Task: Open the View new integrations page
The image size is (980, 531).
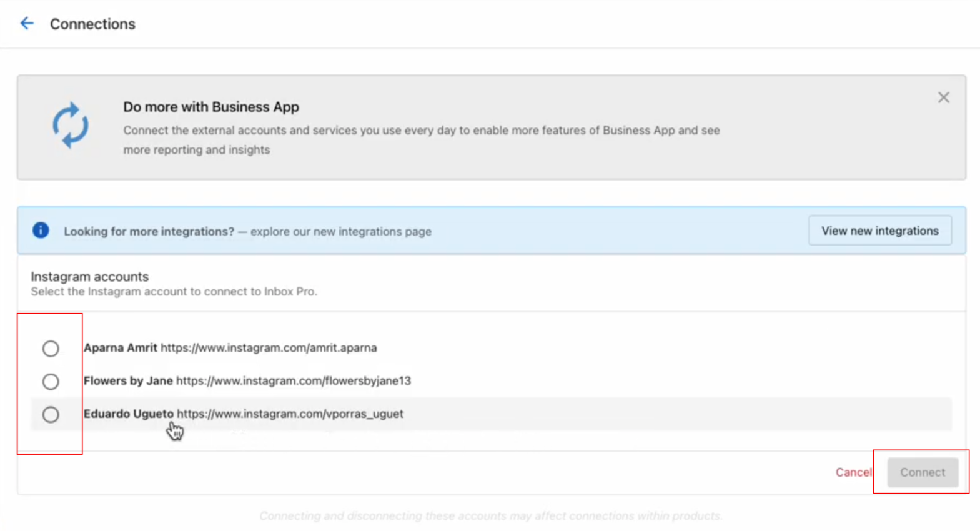Action: [x=879, y=231]
